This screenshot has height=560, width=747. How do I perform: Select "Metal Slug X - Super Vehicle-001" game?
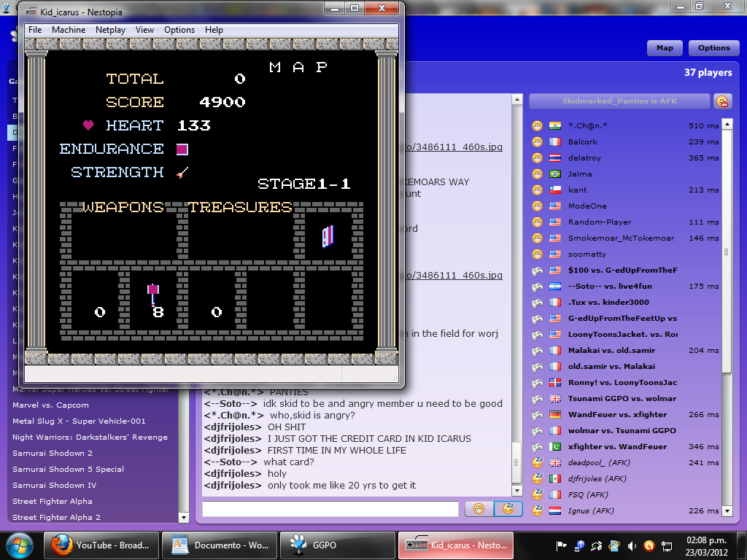click(79, 421)
